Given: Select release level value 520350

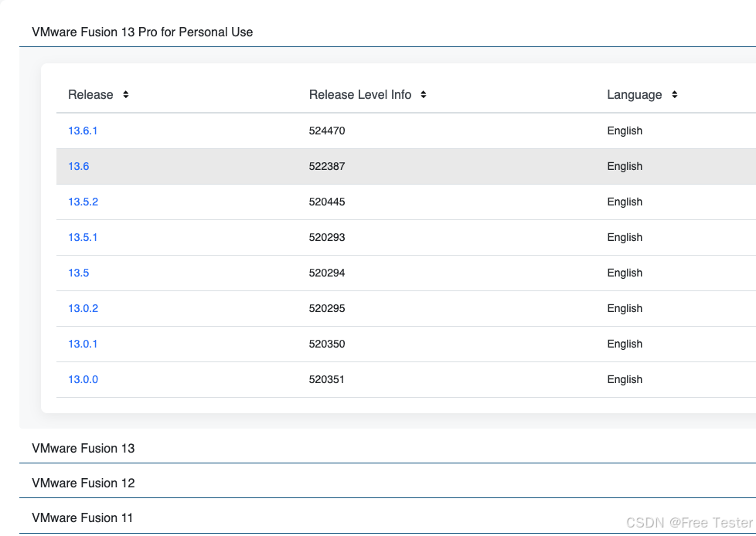Looking at the screenshot, I should click(x=327, y=344).
